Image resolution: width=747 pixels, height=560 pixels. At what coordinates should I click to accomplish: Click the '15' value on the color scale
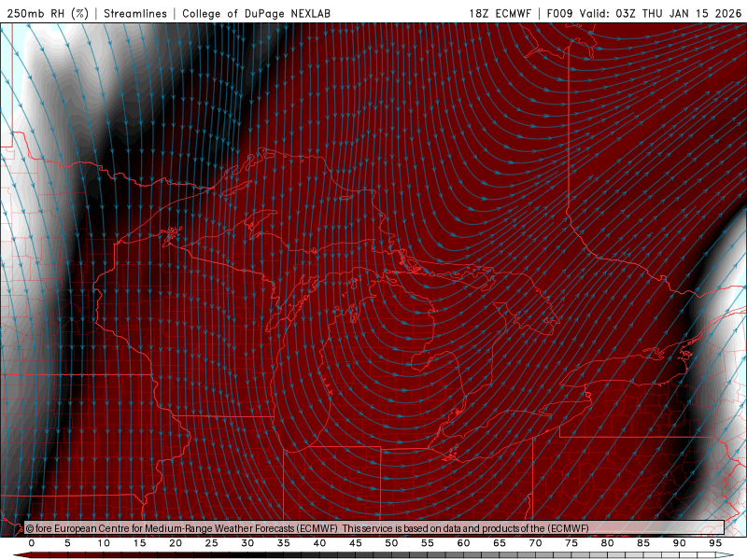[139, 543]
